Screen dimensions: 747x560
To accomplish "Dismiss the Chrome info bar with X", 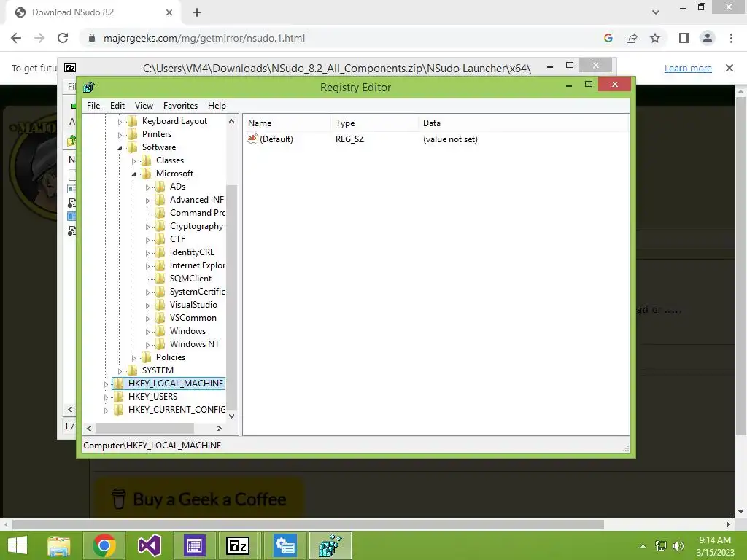I will (x=729, y=68).
